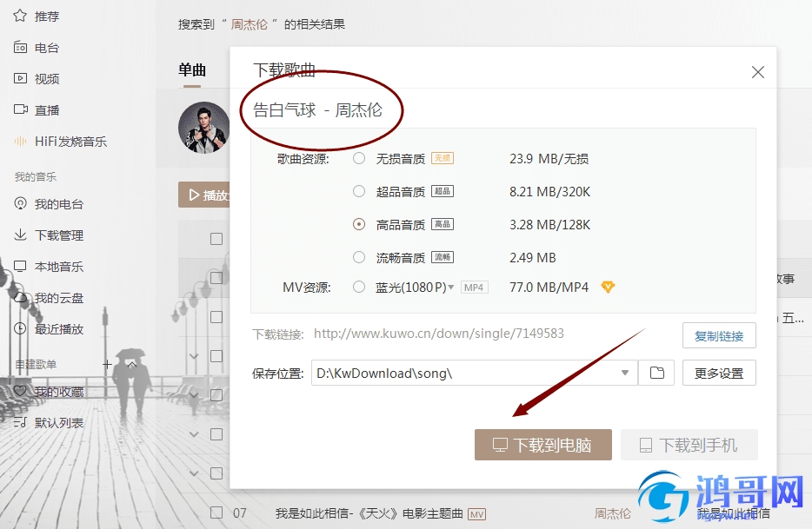Open 下载管理 download manager
The height and width of the screenshot is (529, 812).
(x=48, y=235)
